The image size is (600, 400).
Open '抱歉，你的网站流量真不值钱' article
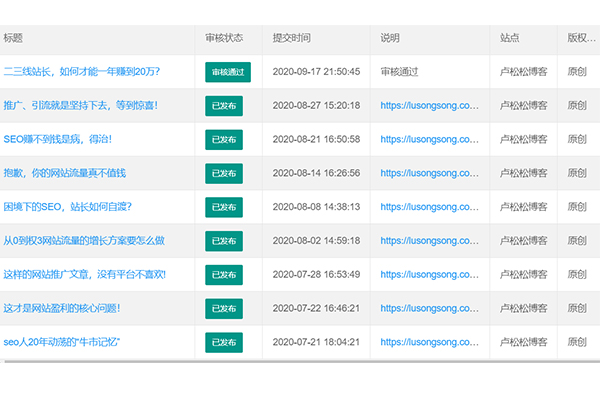pyautogui.click(x=65, y=173)
